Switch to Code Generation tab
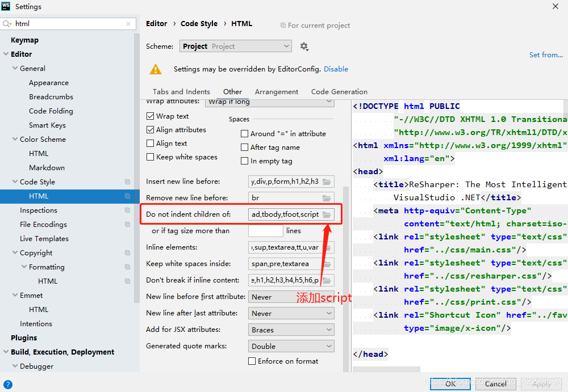 [x=339, y=92]
